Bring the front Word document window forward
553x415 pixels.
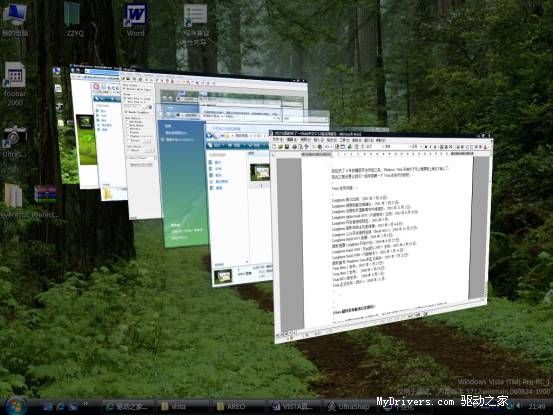tap(381, 236)
